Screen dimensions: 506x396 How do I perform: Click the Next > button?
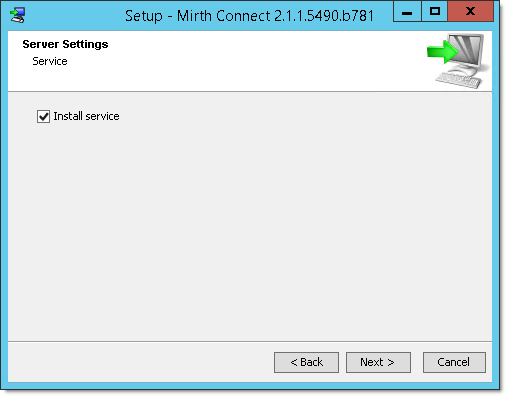(378, 362)
